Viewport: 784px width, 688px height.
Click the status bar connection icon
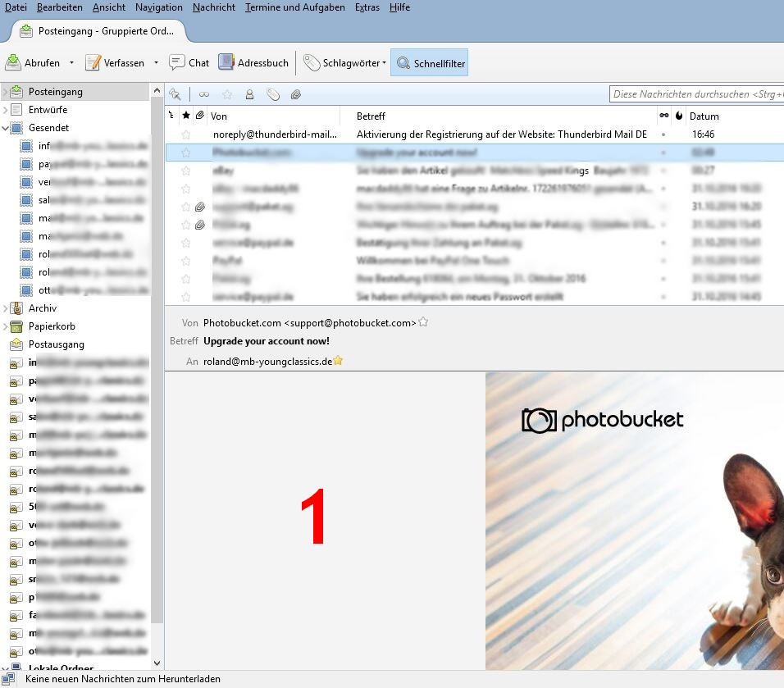(8, 679)
